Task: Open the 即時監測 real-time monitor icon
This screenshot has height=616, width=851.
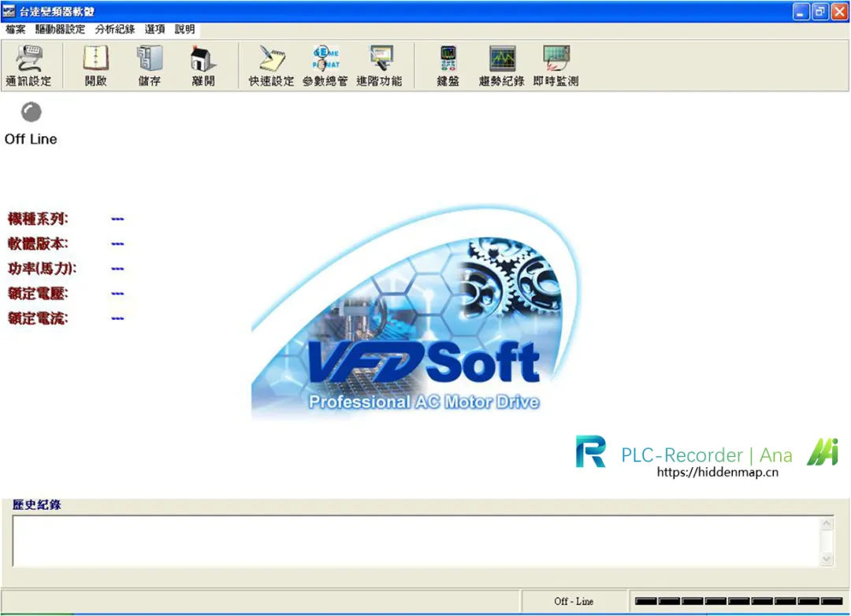Action: click(x=556, y=65)
